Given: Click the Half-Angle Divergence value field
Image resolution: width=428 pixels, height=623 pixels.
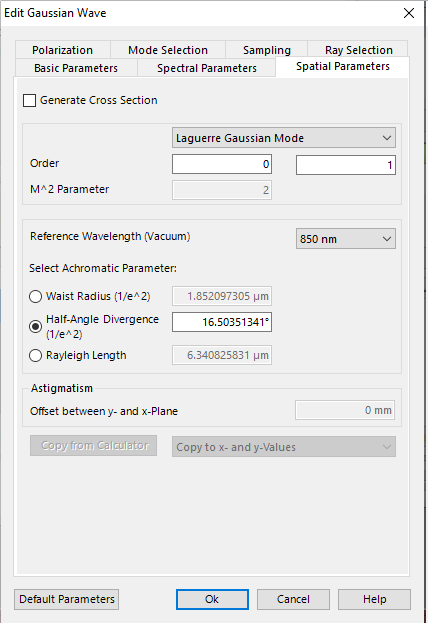Looking at the screenshot, I should [x=222, y=322].
